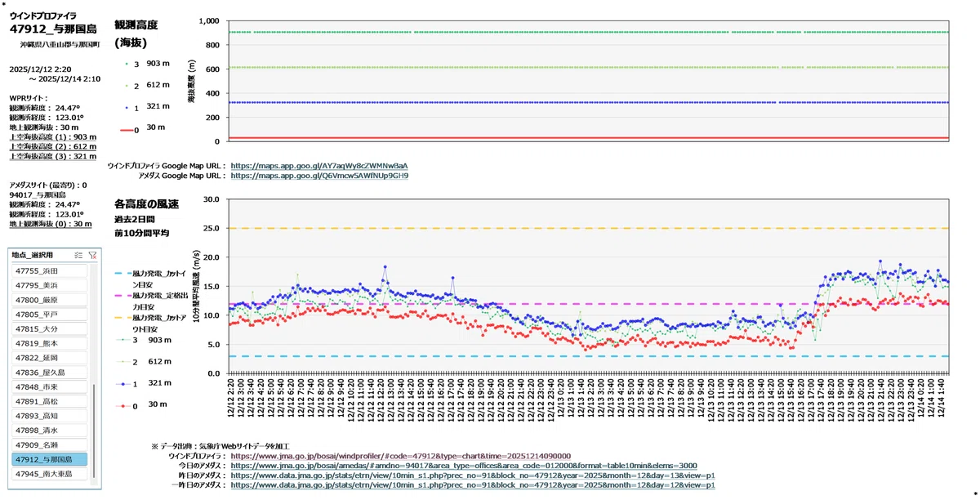Choose 47945_南大東島 in the station slicer
The image size is (980, 500).
coord(51,474)
